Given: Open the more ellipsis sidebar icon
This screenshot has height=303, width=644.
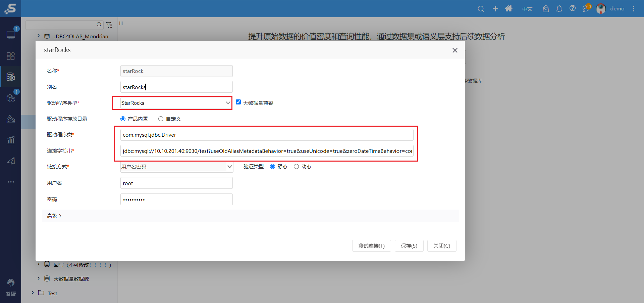Looking at the screenshot, I should pyautogui.click(x=11, y=182).
